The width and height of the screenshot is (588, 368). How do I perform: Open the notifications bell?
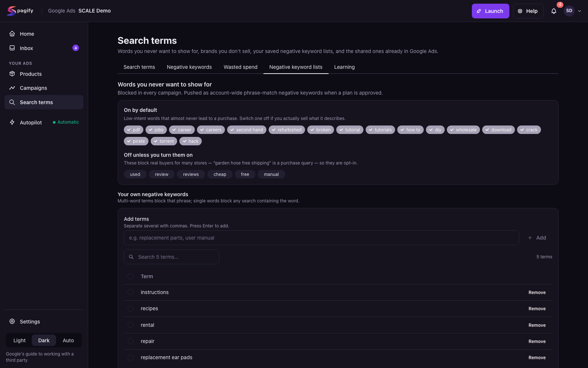coord(553,11)
